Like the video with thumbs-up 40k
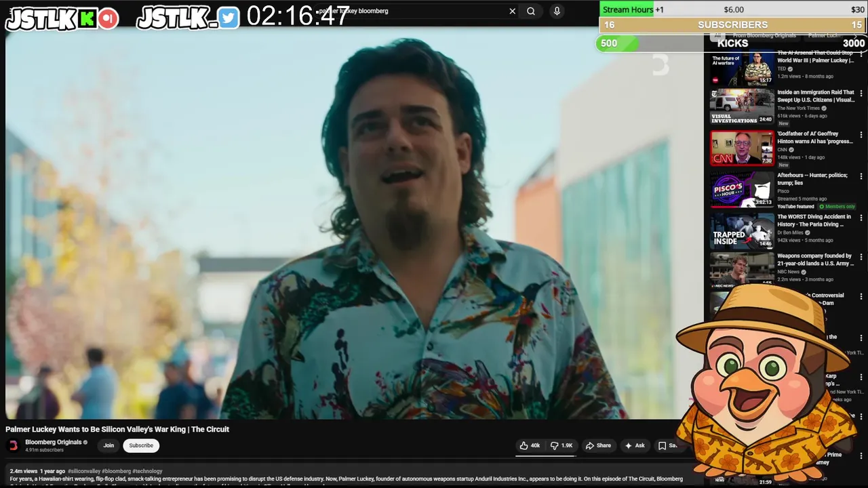 click(x=530, y=445)
